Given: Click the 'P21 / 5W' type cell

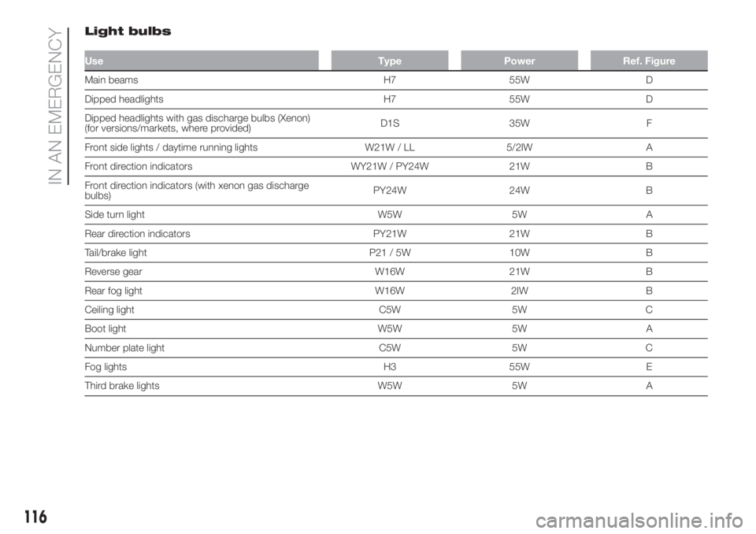Looking at the screenshot, I should (x=390, y=253).
